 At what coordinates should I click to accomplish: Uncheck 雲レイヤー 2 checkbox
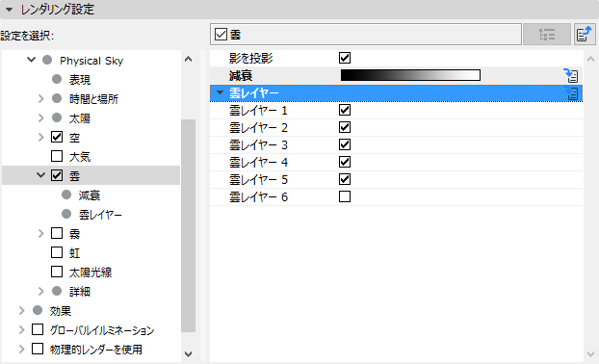[345, 127]
